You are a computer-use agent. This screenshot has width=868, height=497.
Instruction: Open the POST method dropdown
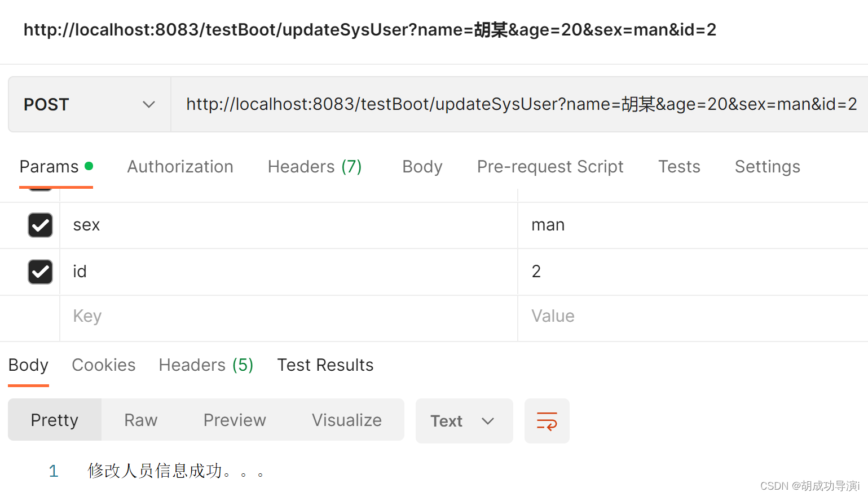(x=89, y=104)
